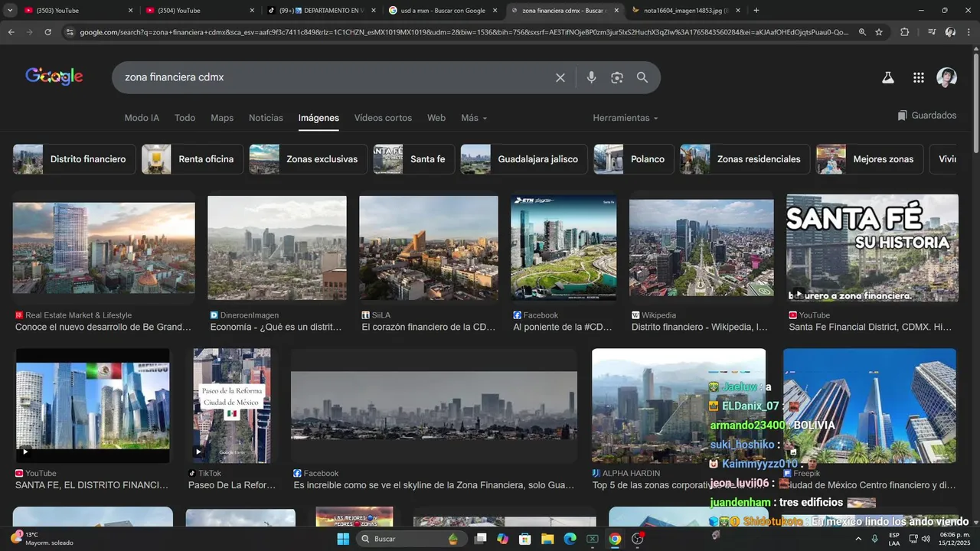Image resolution: width=980 pixels, height=551 pixels.
Task: Open the Google account avatar
Action: pyautogui.click(x=947, y=77)
